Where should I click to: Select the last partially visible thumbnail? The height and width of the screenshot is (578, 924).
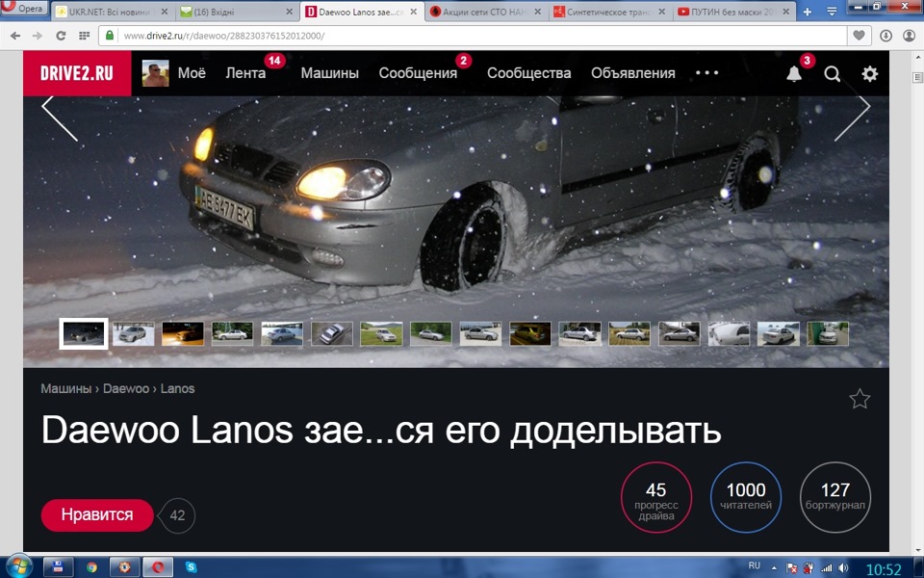tap(828, 334)
